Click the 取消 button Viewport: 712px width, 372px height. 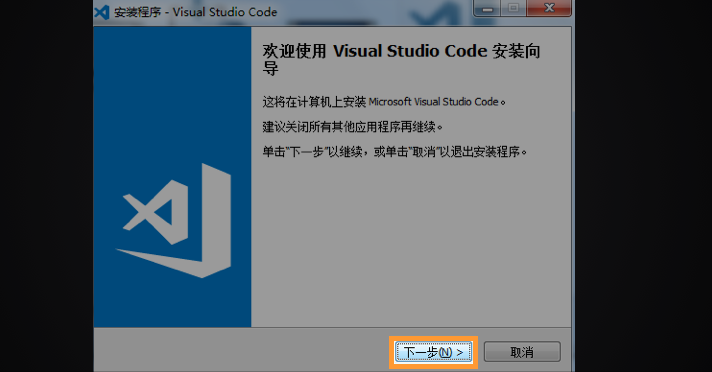coord(522,352)
